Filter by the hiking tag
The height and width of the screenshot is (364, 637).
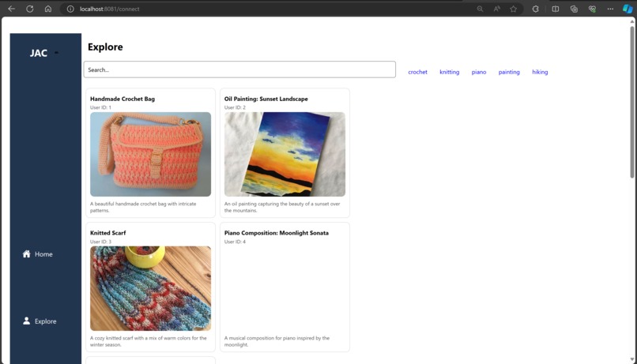point(540,72)
